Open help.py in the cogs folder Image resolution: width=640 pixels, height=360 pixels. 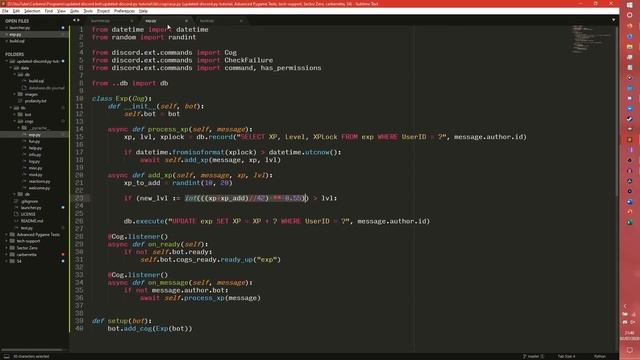(35, 148)
